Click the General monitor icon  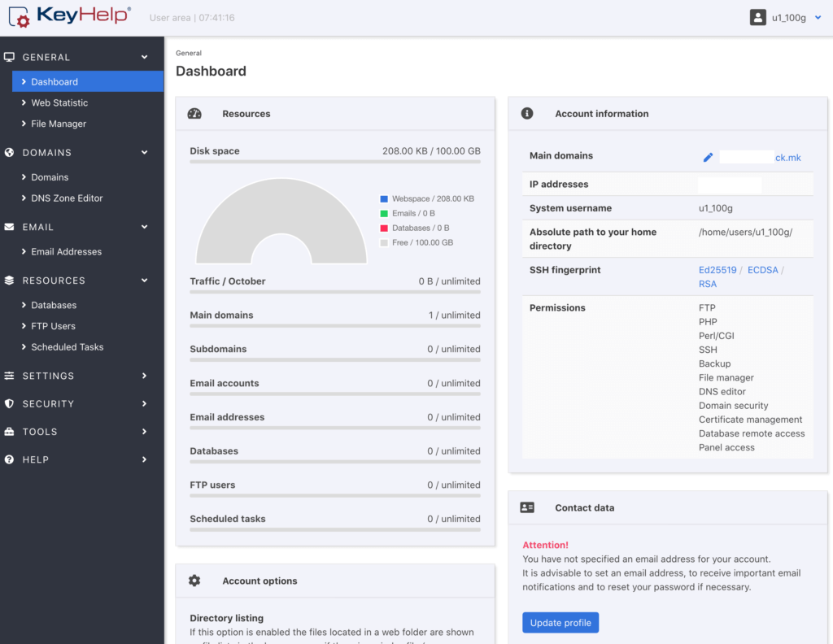[10, 57]
